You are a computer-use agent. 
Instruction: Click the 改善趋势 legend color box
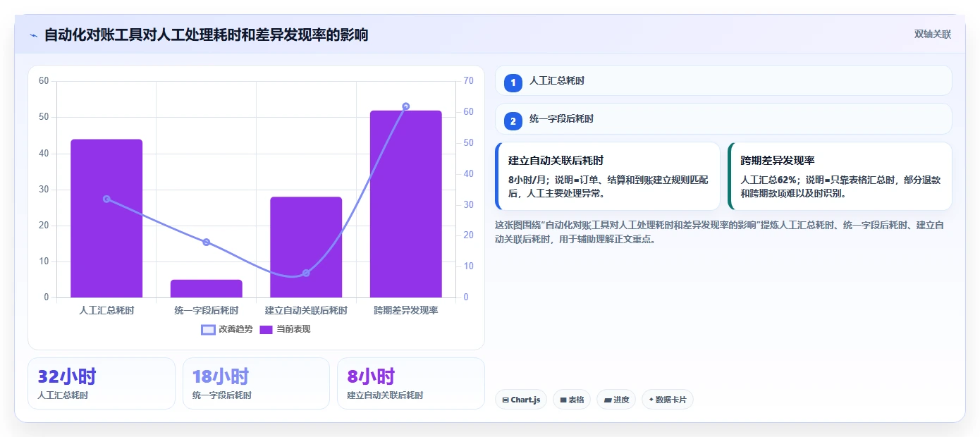pyautogui.click(x=208, y=329)
